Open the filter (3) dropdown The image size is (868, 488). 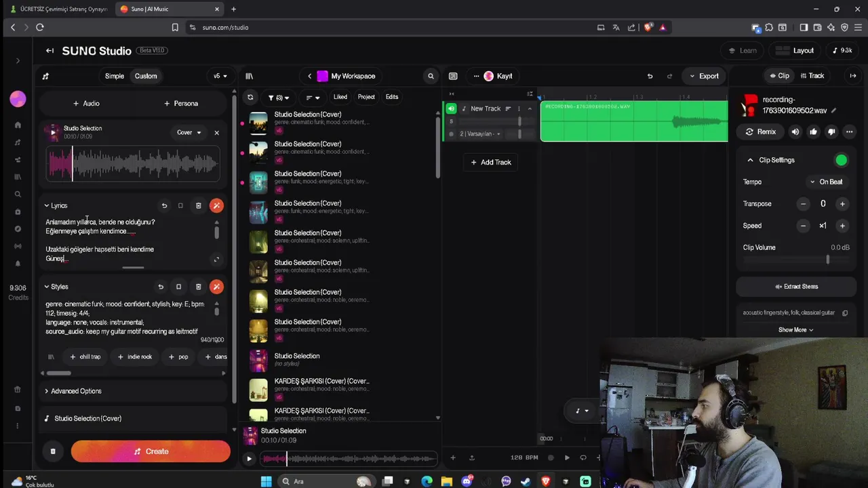(x=279, y=98)
